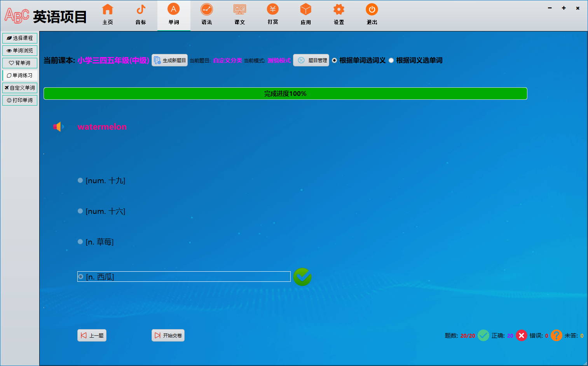Minimize the window
This screenshot has height=366, width=588.
pyautogui.click(x=550, y=8)
